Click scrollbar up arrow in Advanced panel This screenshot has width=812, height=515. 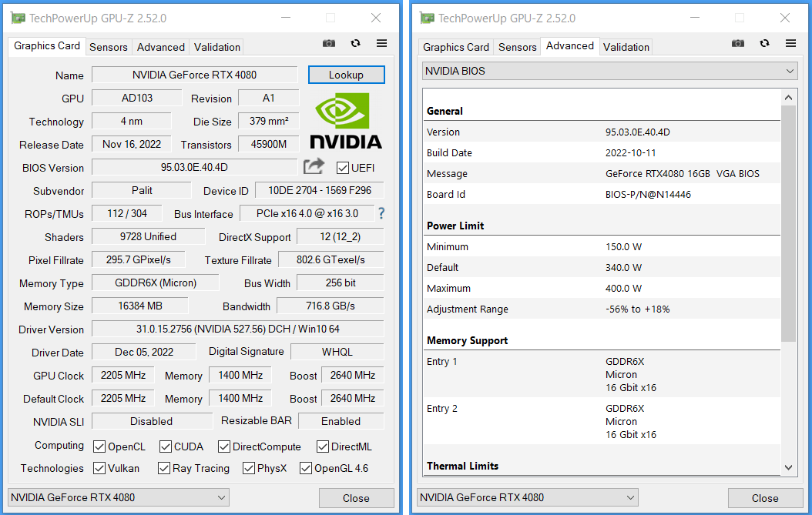[788, 97]
